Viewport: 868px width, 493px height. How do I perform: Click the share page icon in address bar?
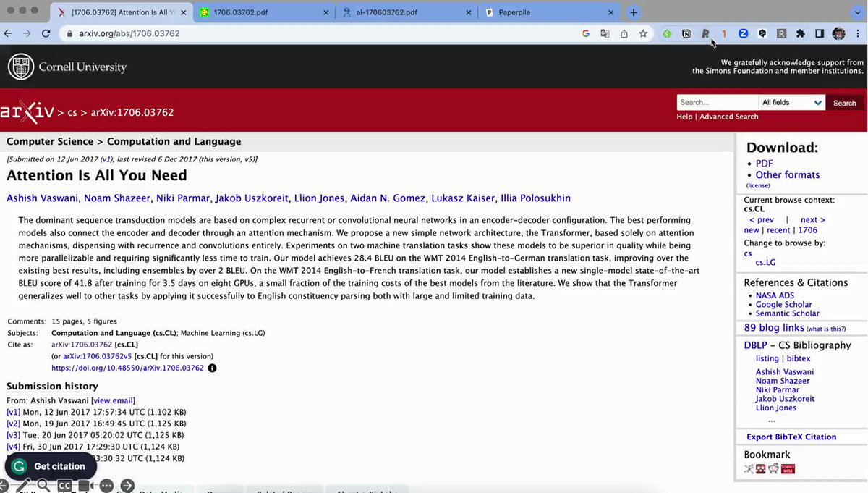click(624, 33)
